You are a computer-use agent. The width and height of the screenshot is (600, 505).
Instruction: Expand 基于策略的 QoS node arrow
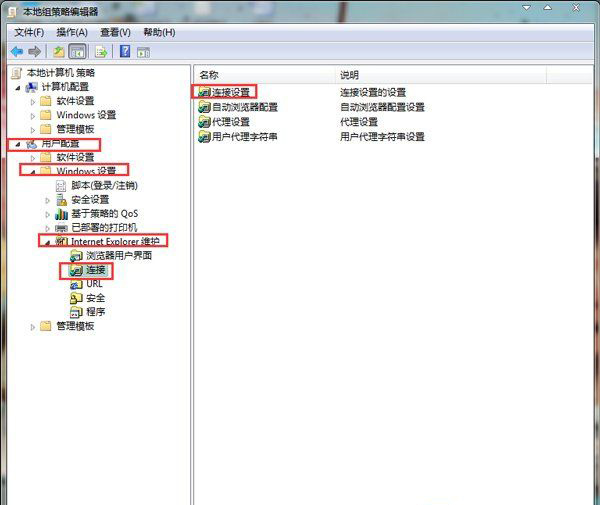pos(47,214)
